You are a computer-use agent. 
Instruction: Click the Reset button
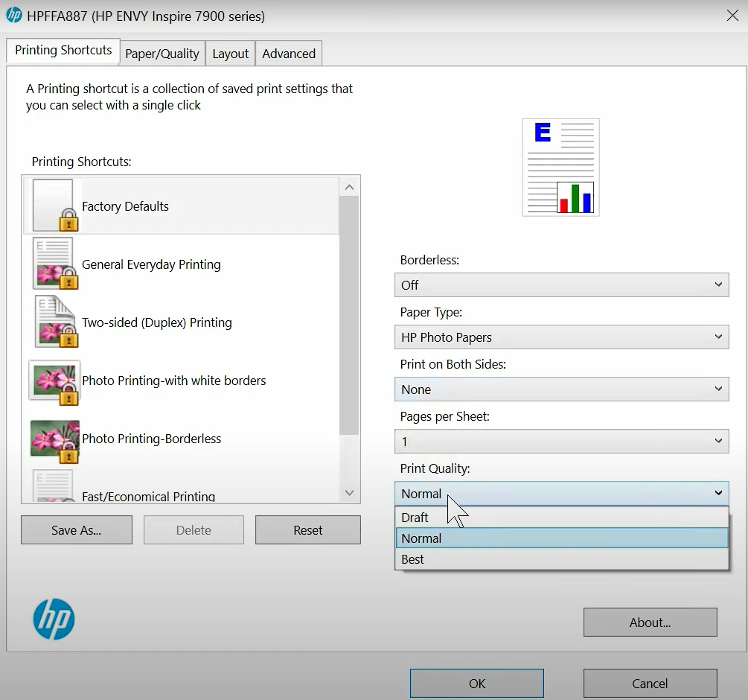coord(307,529)
